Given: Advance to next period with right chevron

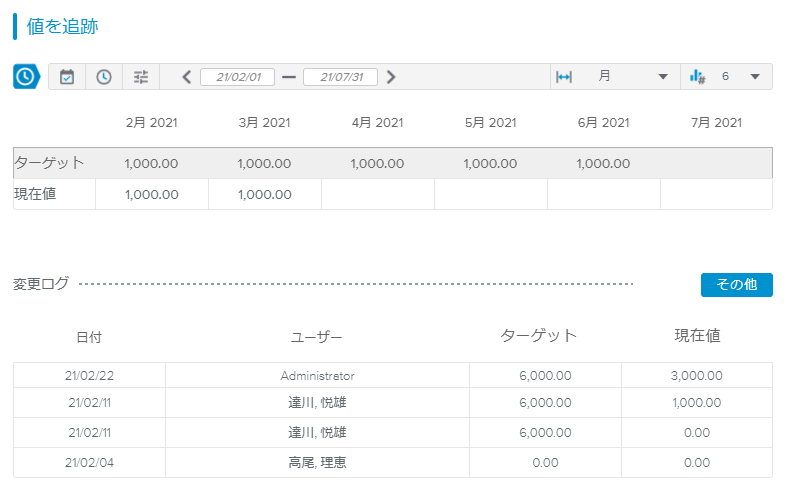Looking at the screenshot, I should point(391,77).
